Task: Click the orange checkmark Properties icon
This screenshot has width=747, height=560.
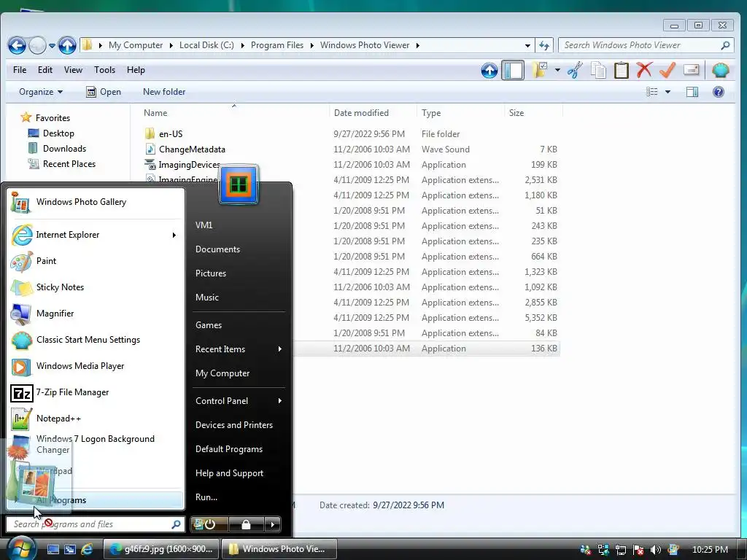Action: (667, 70)
